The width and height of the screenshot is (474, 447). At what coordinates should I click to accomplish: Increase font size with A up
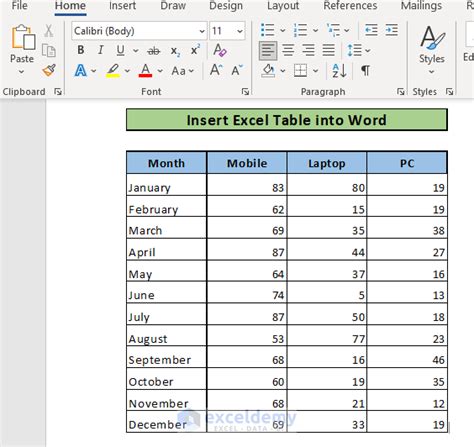216,70
